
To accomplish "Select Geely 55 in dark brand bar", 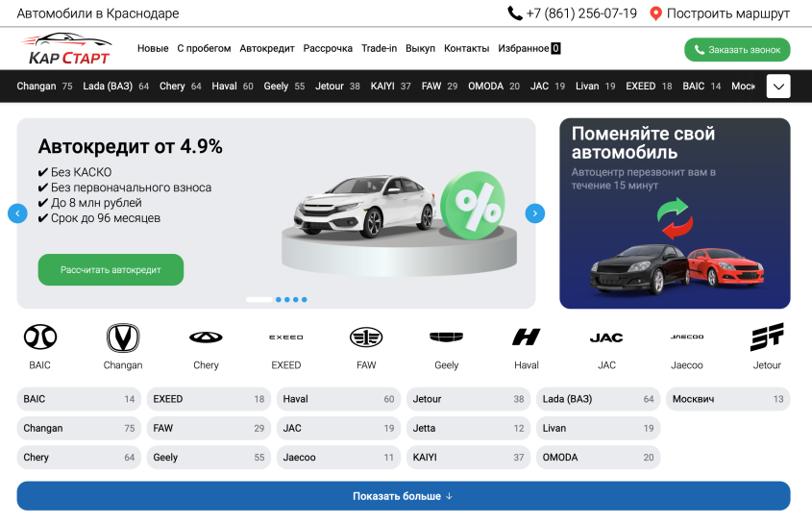I will click(x=284, y=86).
